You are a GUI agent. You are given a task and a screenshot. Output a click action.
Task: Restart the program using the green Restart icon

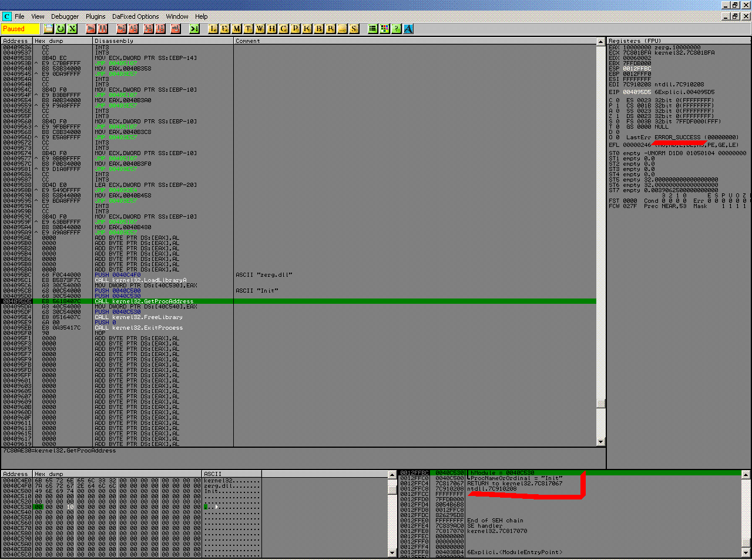(61, 28)
